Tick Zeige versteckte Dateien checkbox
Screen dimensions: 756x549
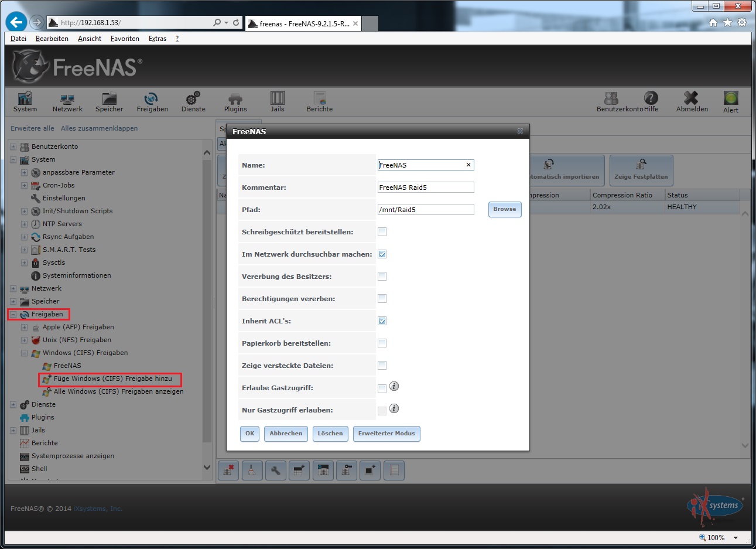pos(382,366)
